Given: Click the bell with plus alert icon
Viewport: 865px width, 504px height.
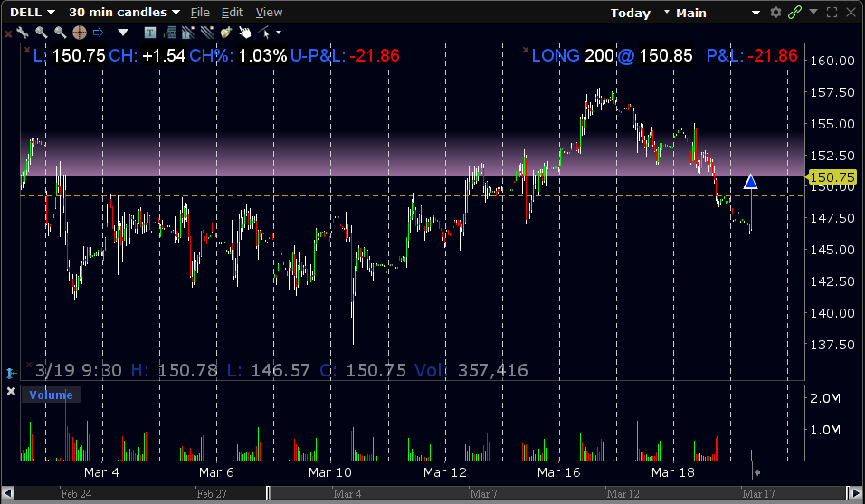Looking at the screenshot, I should coord(225,33).
